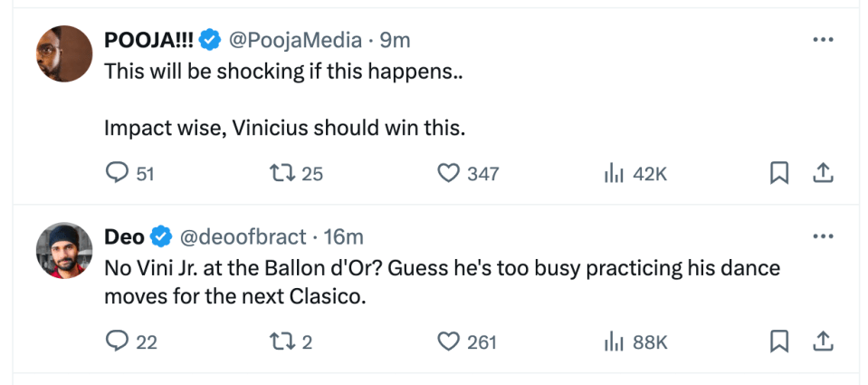Open the 9m timestamp of POOJA!!! tweet
The height and width of the screenshot is (385, 868).
pos(395,40)
